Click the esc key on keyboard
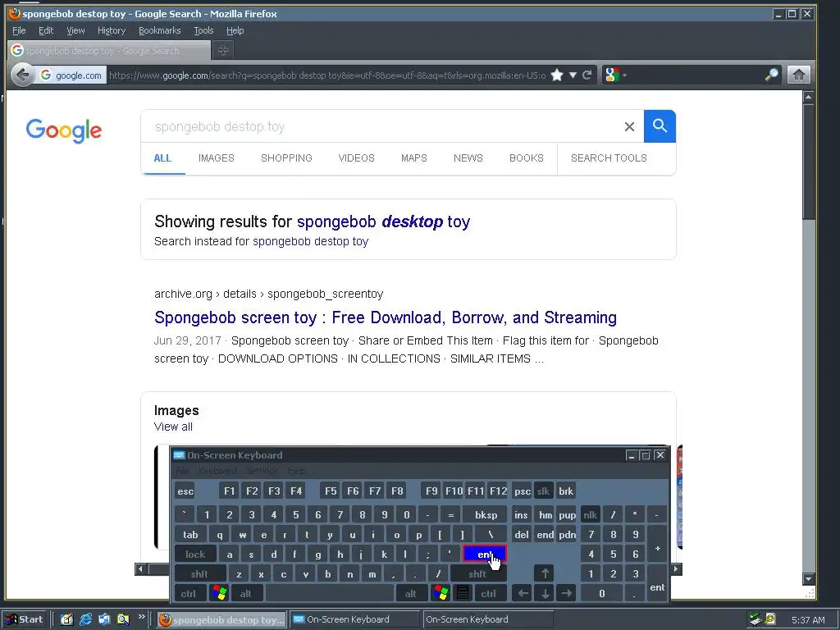The height and width of the screenshot is (630, 840). (185, 491)
